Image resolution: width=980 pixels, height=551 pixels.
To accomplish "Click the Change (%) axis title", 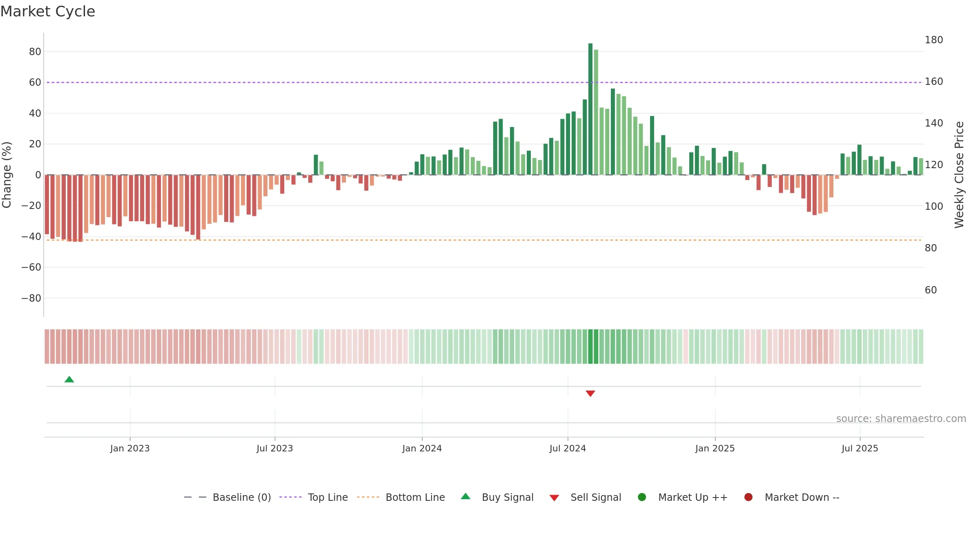I will tap(7, 175).
